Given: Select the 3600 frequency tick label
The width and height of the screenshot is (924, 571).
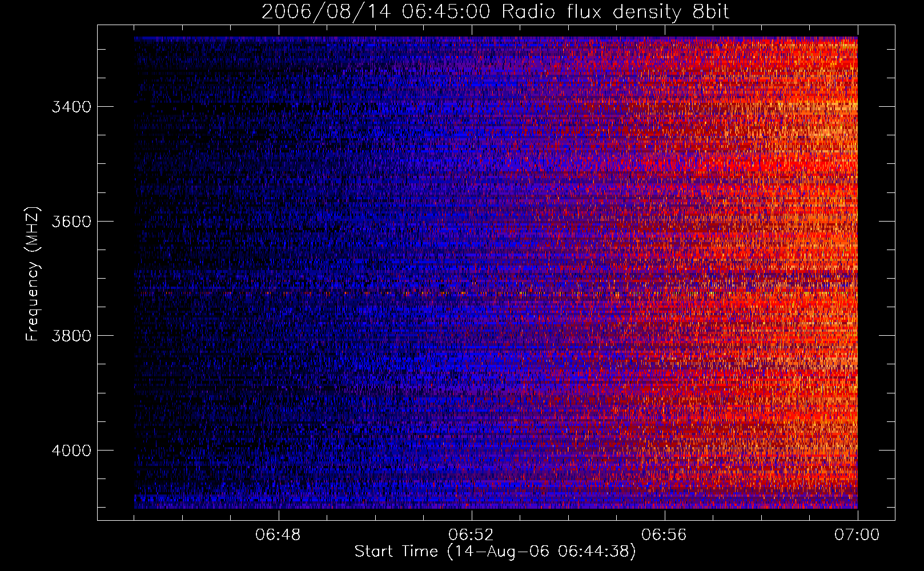Looking at the screenshot, I should (71, 222).
